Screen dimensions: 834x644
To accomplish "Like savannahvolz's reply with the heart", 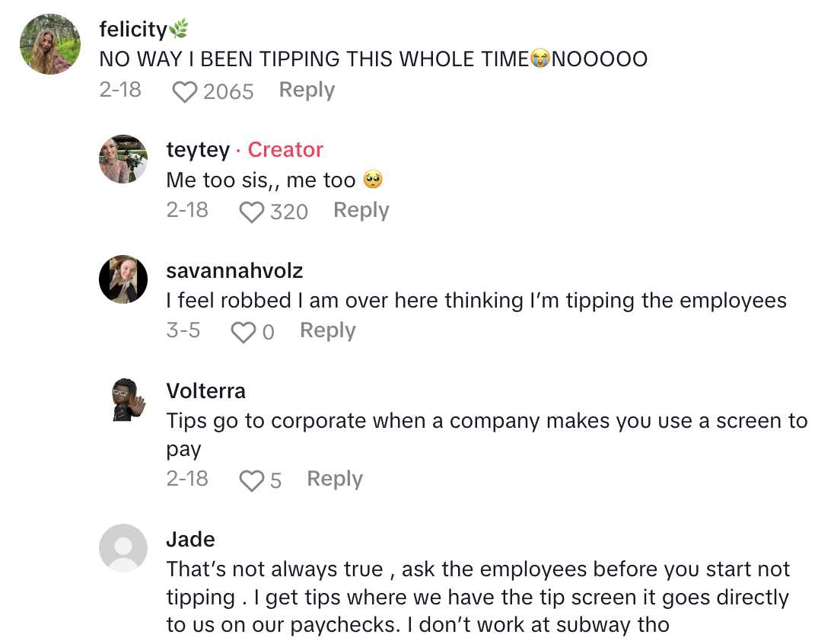I will tap(243, 333).
